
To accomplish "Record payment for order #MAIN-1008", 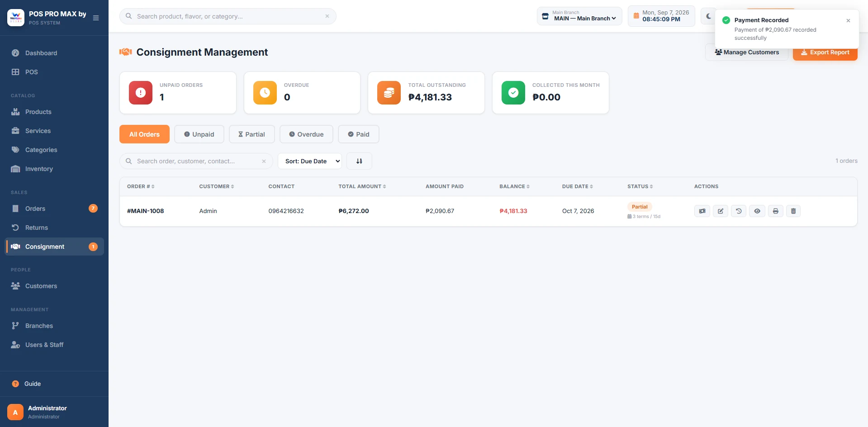I will tap(702, 211).
